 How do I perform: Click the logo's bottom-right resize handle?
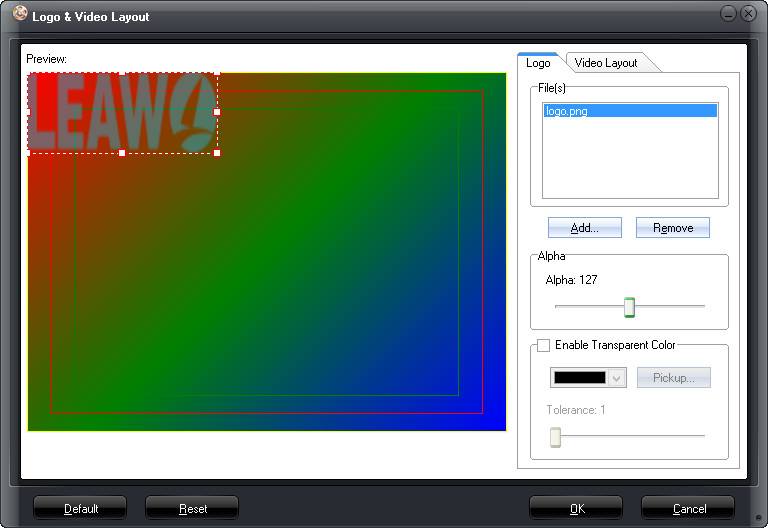pyautogui.click(x=217, y=153)
